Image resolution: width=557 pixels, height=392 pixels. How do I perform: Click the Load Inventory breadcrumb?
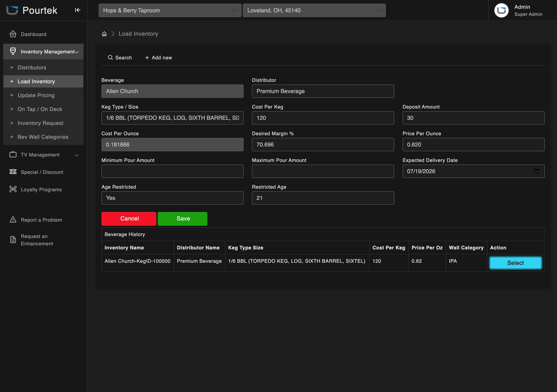pyautogui.click(x=138, y=34)
